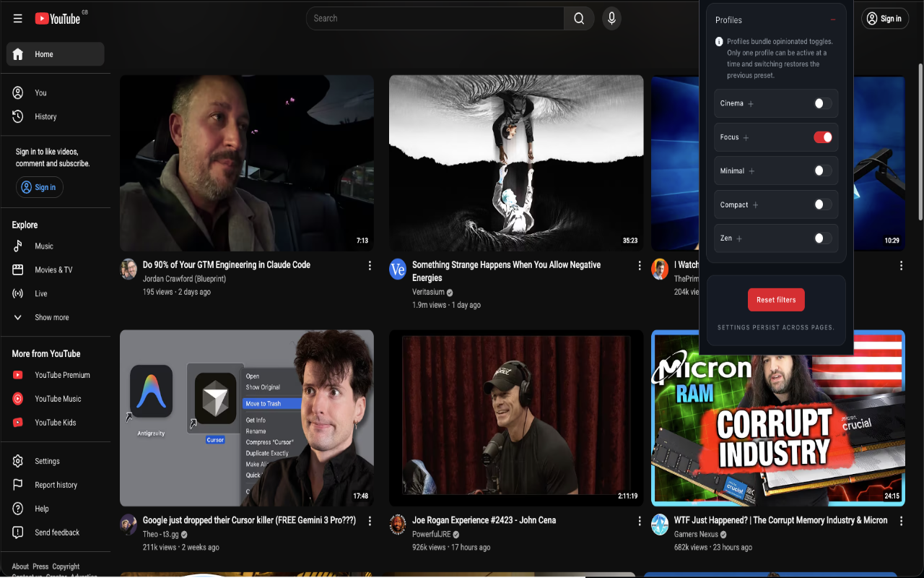Viewport: 924px width, 578px height.
Task: Open the GTM Engineering video thumbnail
Action: pyautogui.click(x=247, y=163)
